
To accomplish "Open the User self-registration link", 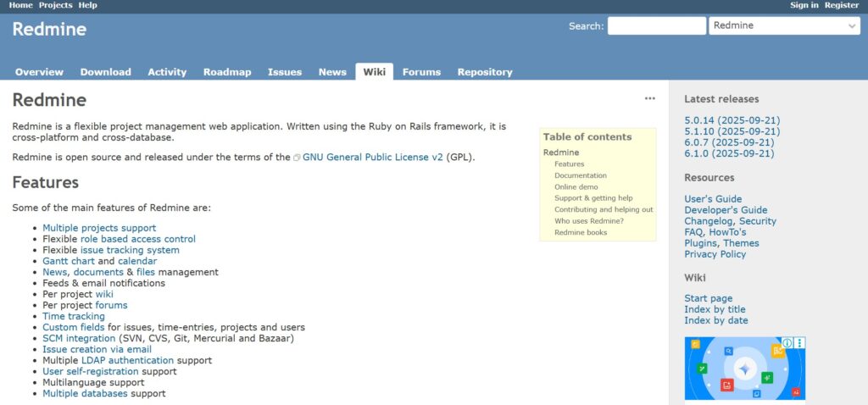I will [x=91, y=371].
